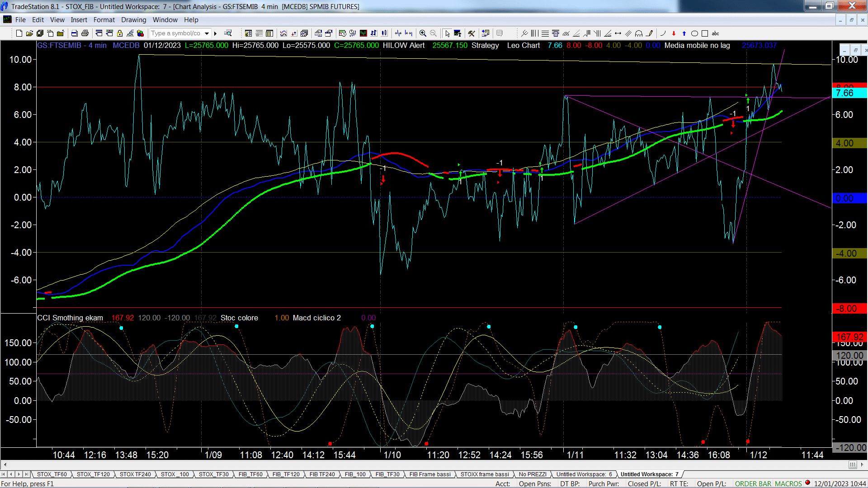Image resolution: width=868 pixels, height=488 pixels.
Task: Click the zoom in magnifier icon
Action: [x=423, y=33]
